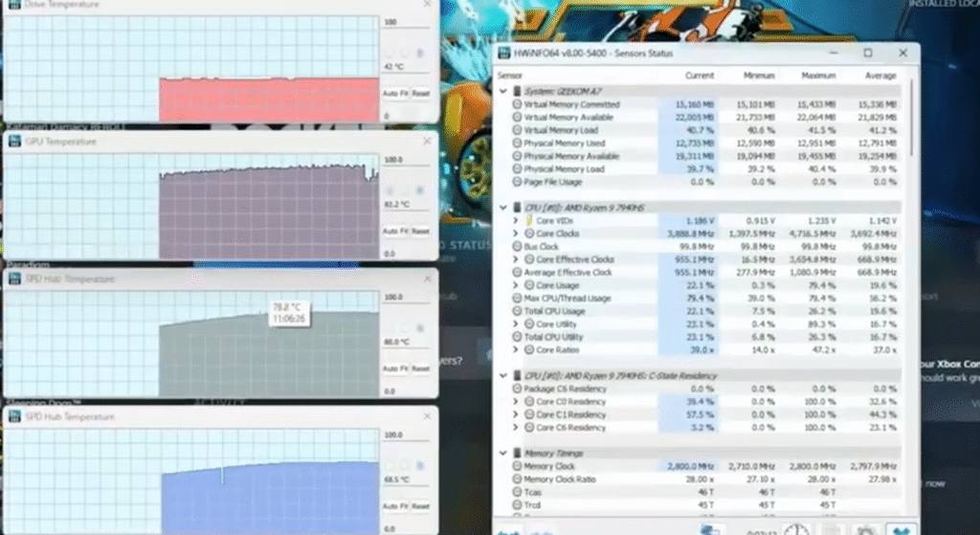Click Reset in the SPD Hub graph reading 68.5 °C
Screen dimensions: 980x535
click(x=421, y=505)
